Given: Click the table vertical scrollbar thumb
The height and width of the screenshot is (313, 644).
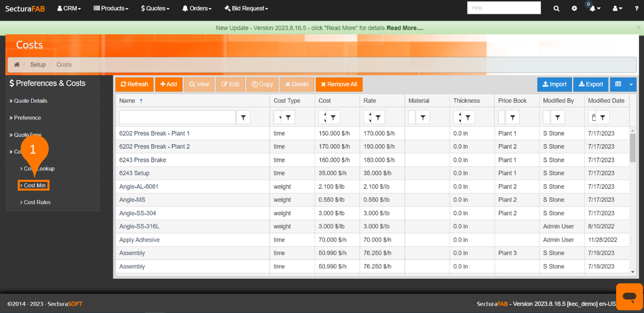Looking at the screenshot, I should tap(633, 147).
